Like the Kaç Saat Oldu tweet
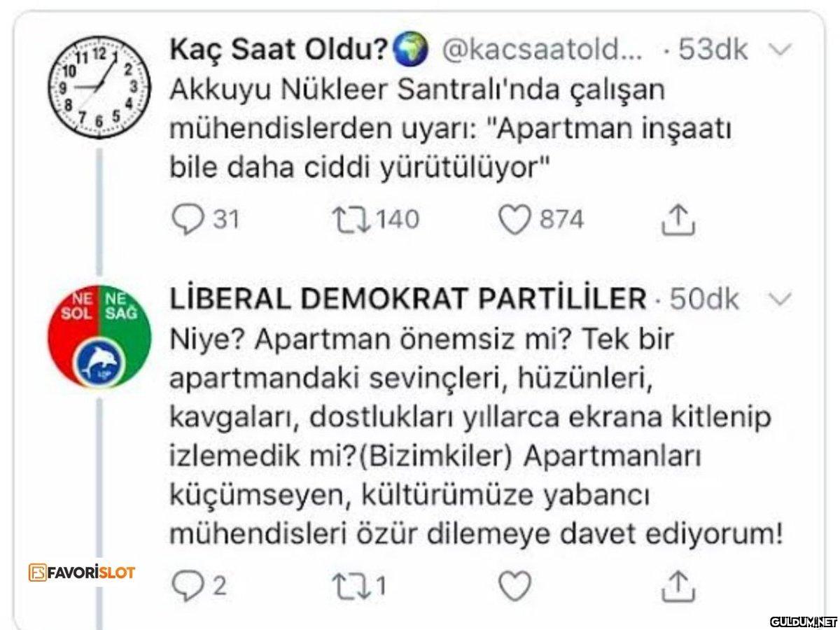The image size is (840, 630). pos(514,220)
